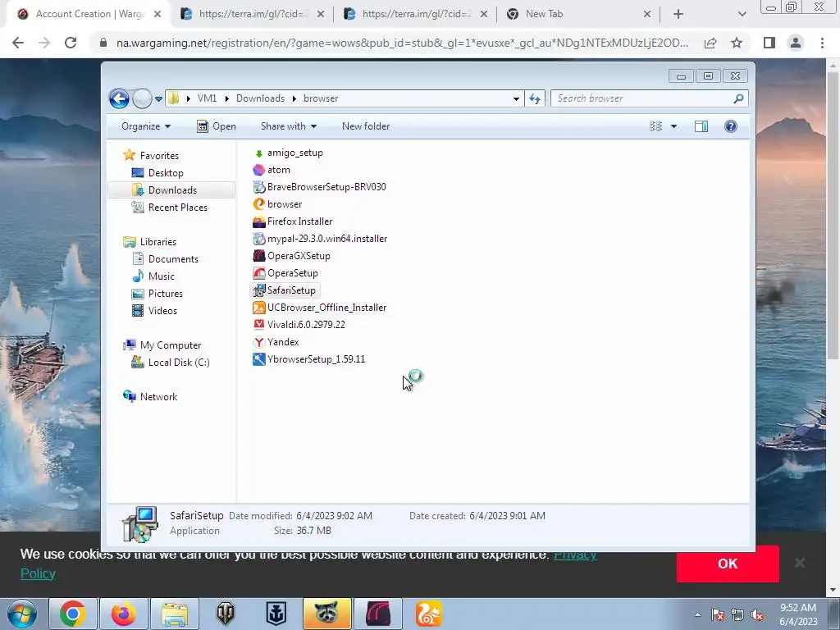
Task: Select the OperaSetup file
Action: (x=285, y=272)
